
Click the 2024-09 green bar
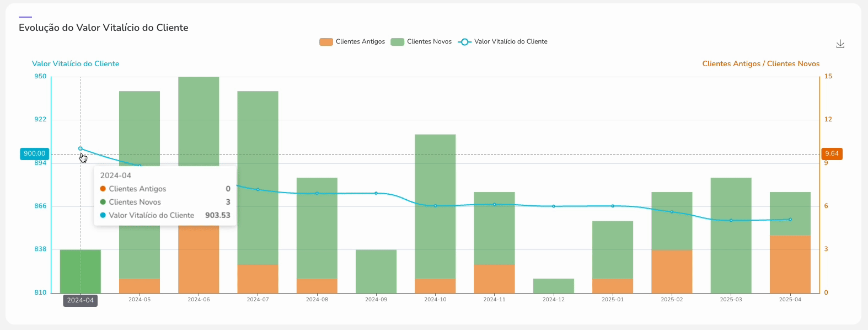(x=376, y=271)
